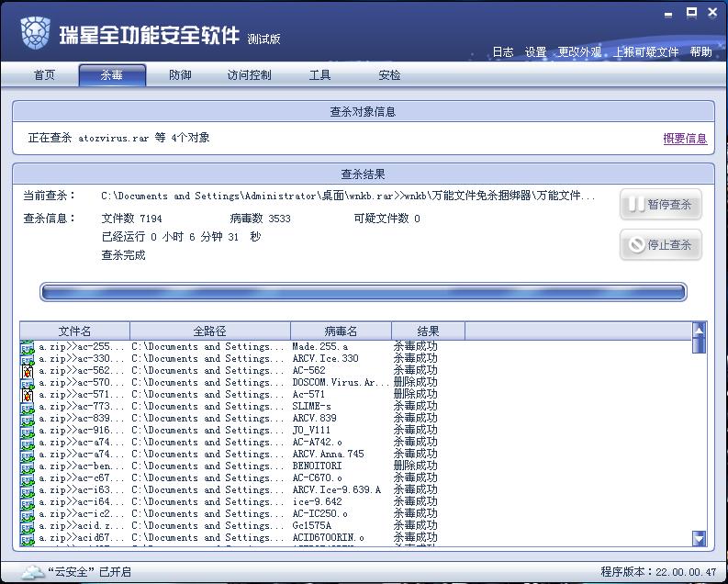728x584 pixels.
Task: Click the 病毒数 3533 virus count
Action: (x=261, y=219)
